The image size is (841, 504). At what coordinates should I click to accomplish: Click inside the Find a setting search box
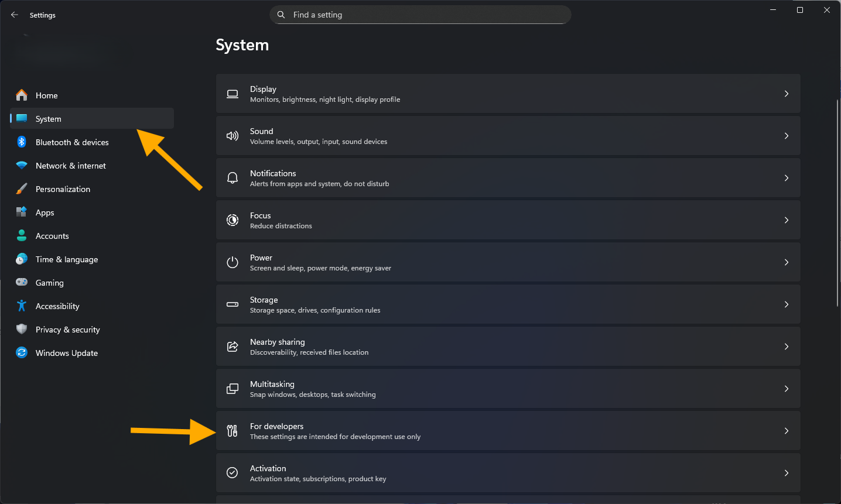tap(420, 15)
